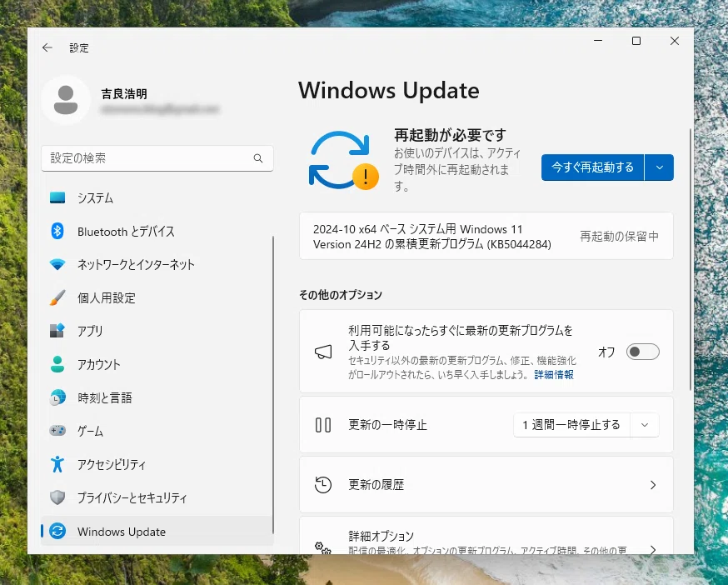Image resolution: width=728 pixels, height=585 pixels.
Task: Click the 設定 window title text
Action: [79, 47]
